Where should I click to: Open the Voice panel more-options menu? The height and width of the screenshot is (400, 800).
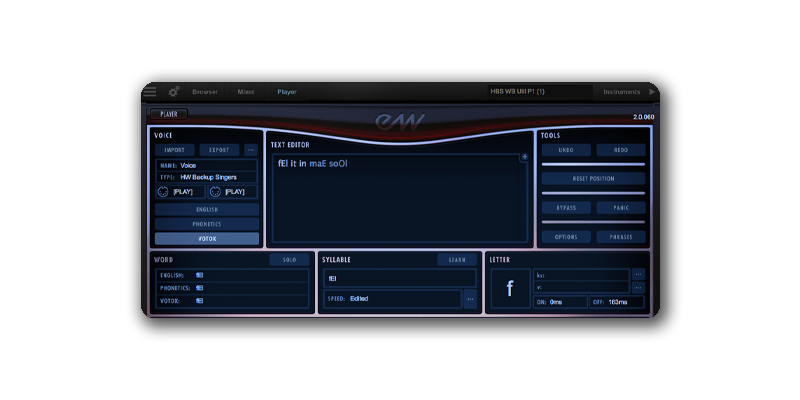pyautogui.click(x=251, y=150)
